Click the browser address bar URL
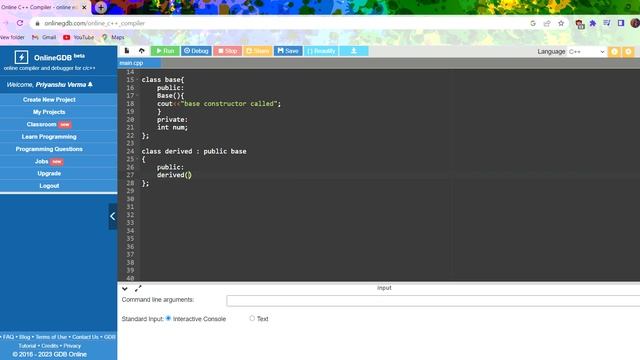The height and width of the screenshot is (360, 640). click(95, 23)
